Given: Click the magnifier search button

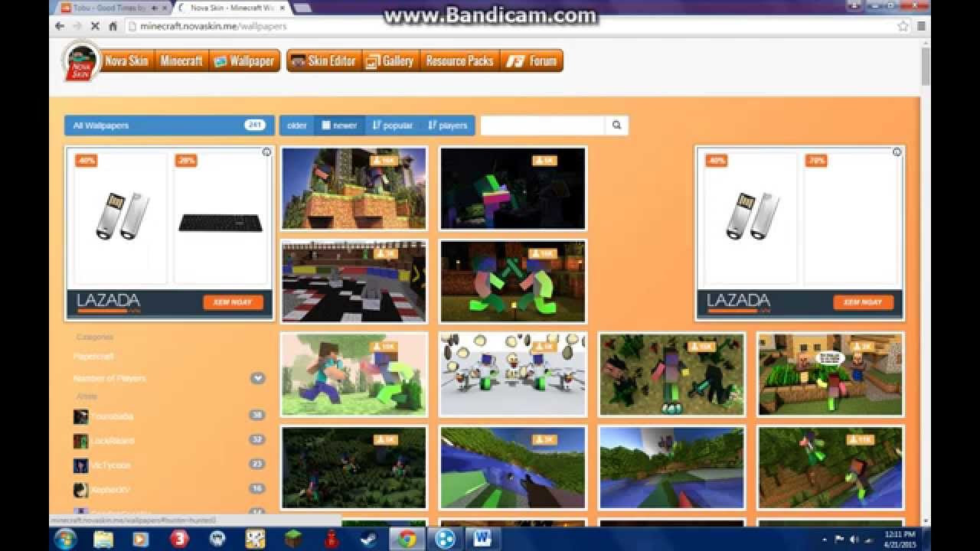Looking at the screenshot, I should [x=616, y=126].
